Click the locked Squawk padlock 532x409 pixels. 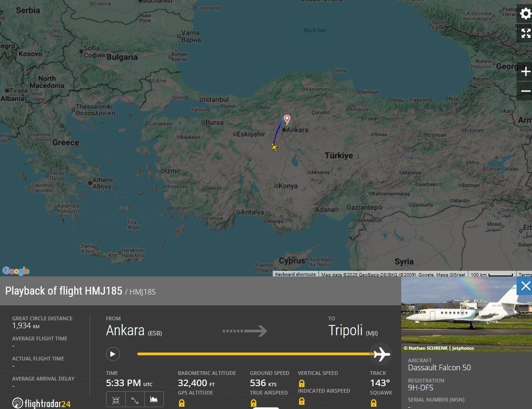tap(374, 403)
